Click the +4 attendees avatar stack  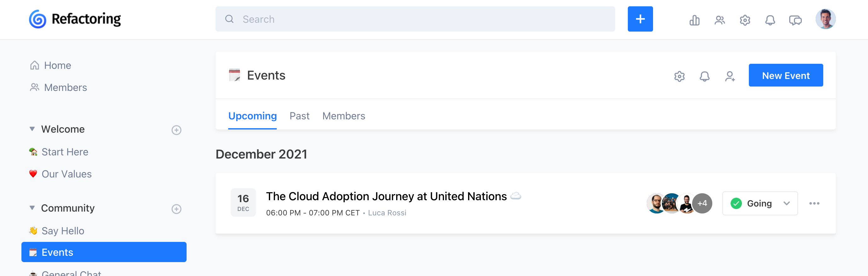click(702, 203)
